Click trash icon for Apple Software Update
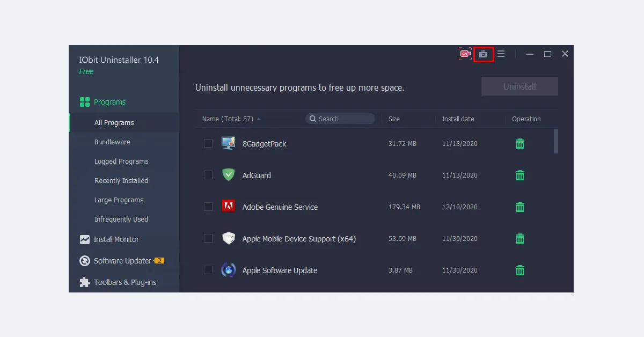The height and width of the screenshot is (337, 644). (519, 270)
